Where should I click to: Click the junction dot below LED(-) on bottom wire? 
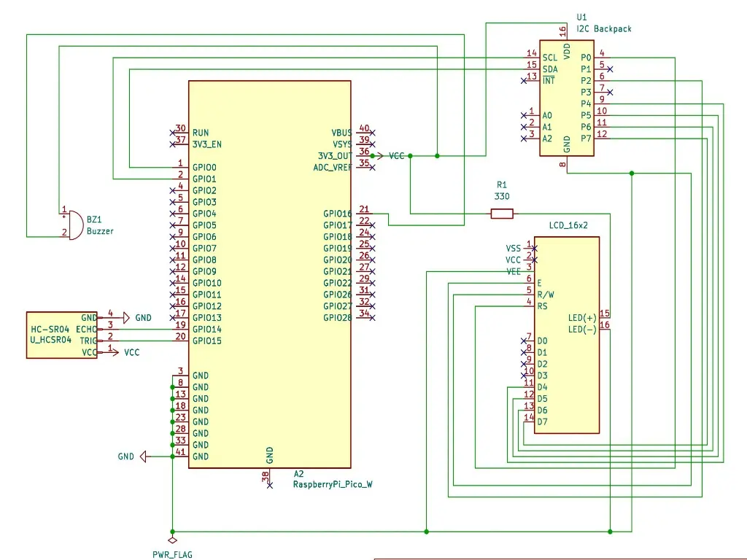pos(611,532)
